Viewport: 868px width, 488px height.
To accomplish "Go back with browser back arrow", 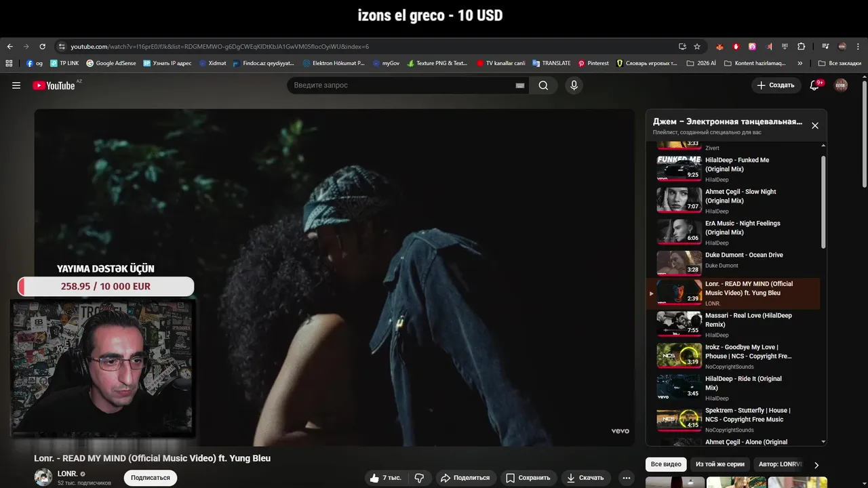I will point(9,47).
